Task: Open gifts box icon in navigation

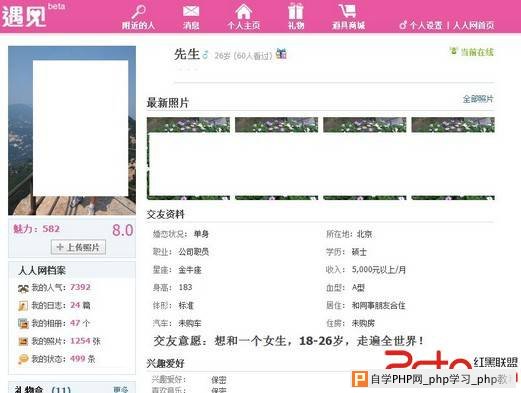Action: click(296, 11)
